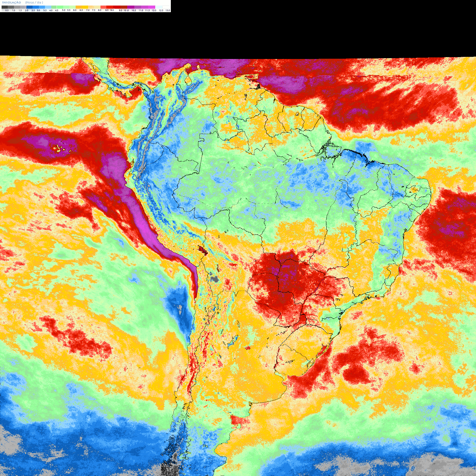Image resolution: width=476 pixels, height=476 pixels.
Task: Click the 0.5 legend value
Action: click(7, 10)
